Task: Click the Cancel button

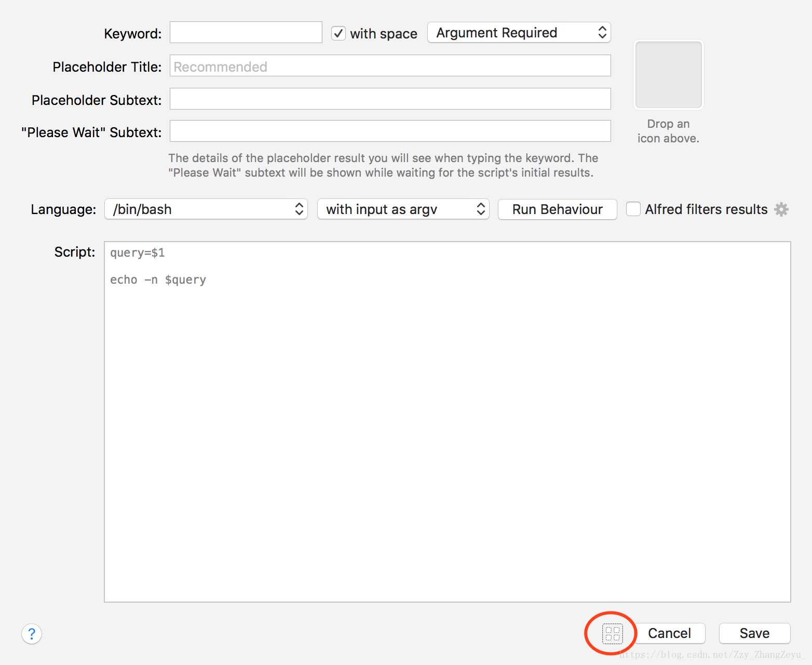Action: pos(670,633)
